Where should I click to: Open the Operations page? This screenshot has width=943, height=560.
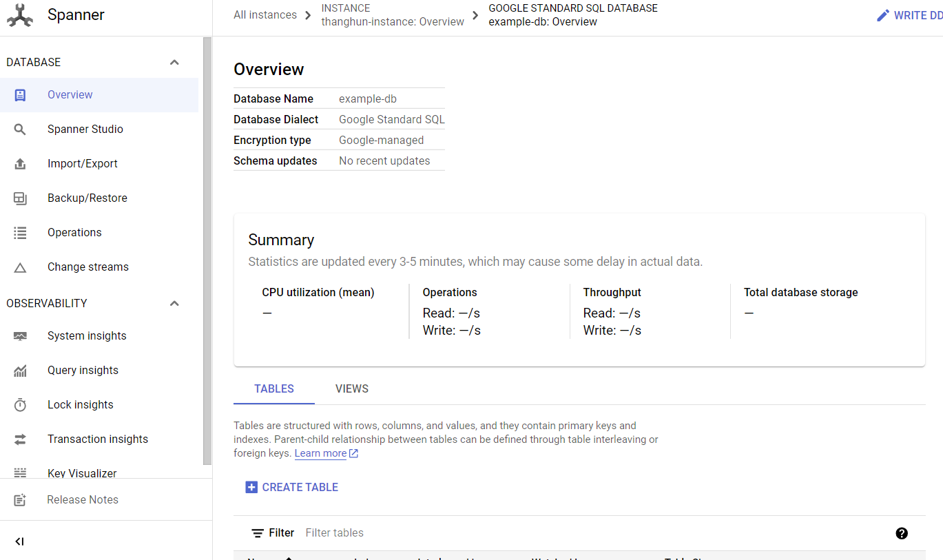pos(99,233)
